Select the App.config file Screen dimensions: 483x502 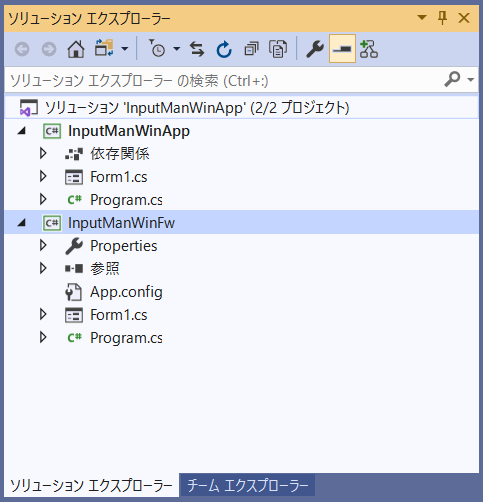click(x=126, y=292)
